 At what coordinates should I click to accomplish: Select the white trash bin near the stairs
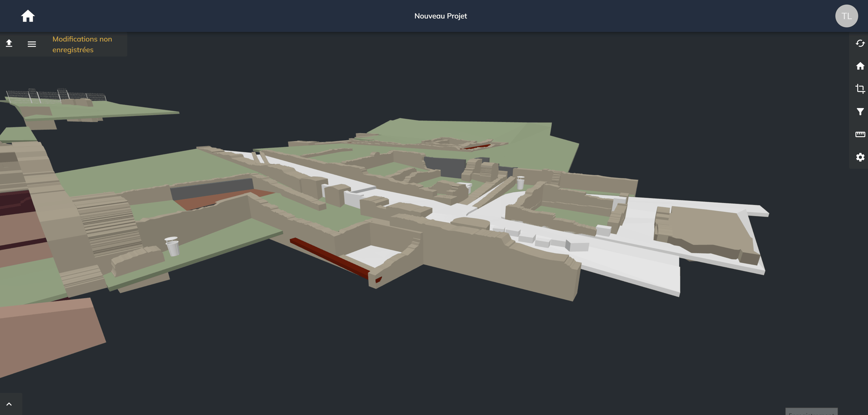point(172,246)
